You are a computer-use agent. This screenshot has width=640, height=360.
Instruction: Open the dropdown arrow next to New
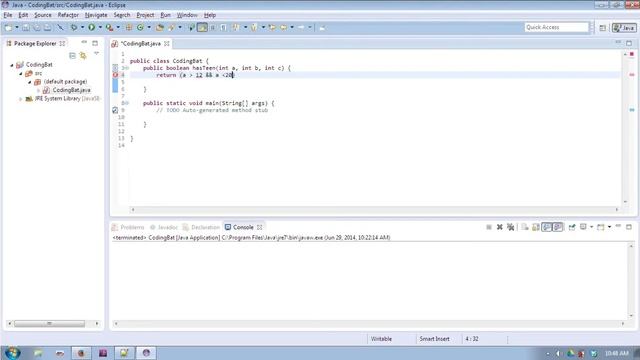click(17, 27)
